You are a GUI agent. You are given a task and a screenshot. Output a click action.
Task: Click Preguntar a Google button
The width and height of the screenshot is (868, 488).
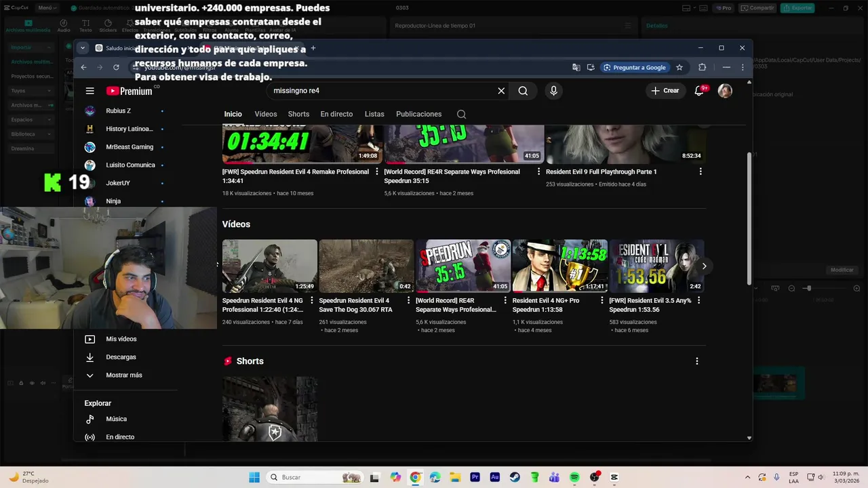635,67
